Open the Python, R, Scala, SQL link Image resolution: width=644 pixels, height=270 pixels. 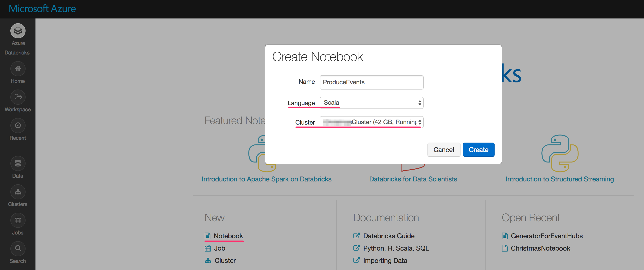click(396, 248)
